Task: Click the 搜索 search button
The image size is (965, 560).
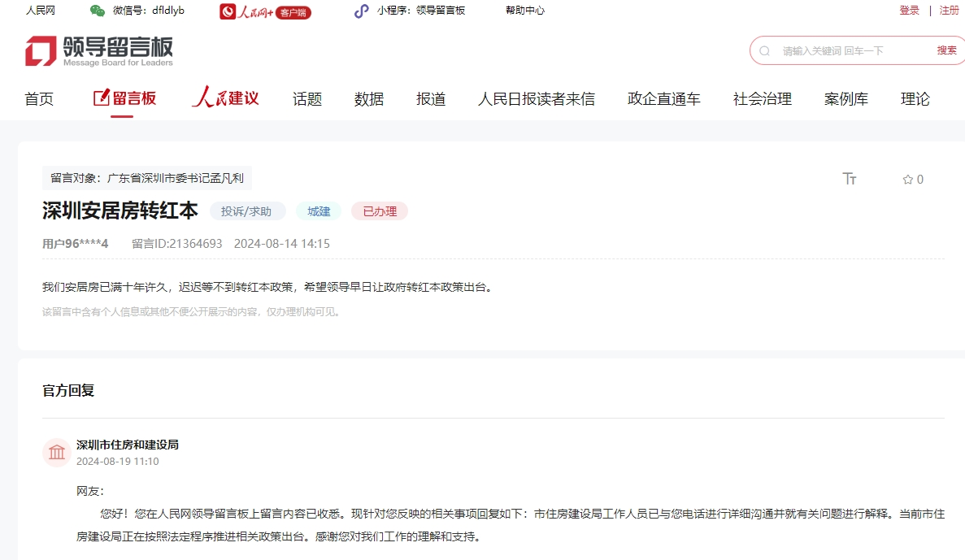Action: pyautogui.click(x=946, y=50)
